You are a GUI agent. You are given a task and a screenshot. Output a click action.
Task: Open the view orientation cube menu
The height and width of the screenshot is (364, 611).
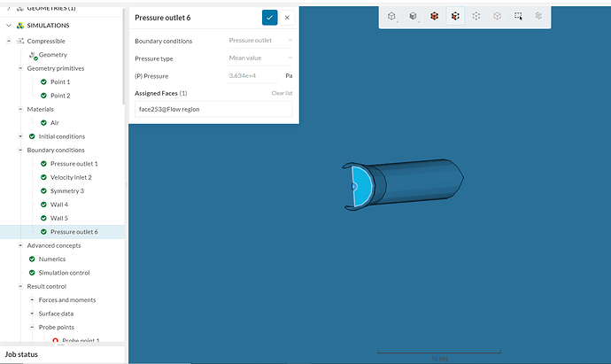click(391, 16)
